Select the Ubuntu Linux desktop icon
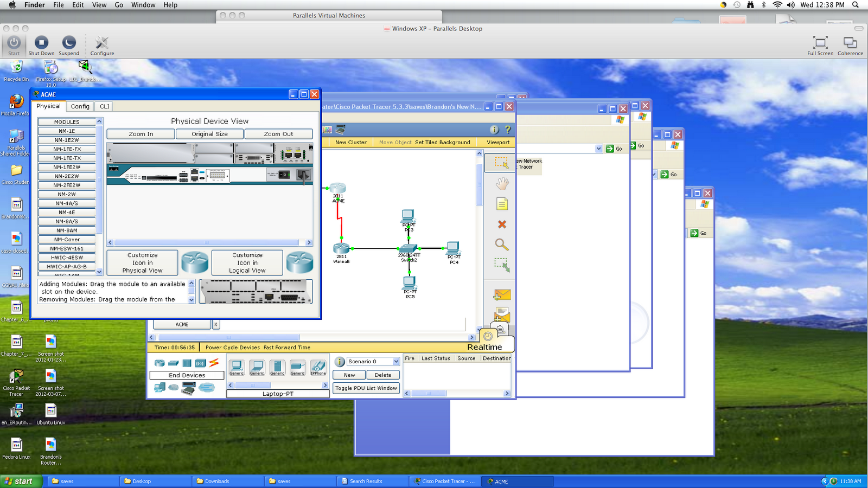This screenshot has width=868, height=488. 51,411
